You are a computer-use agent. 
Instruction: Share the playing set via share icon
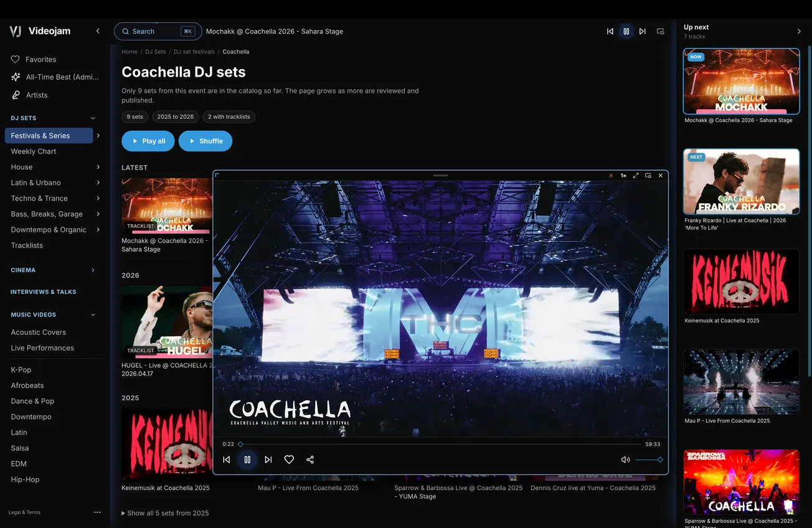[310, 460]
